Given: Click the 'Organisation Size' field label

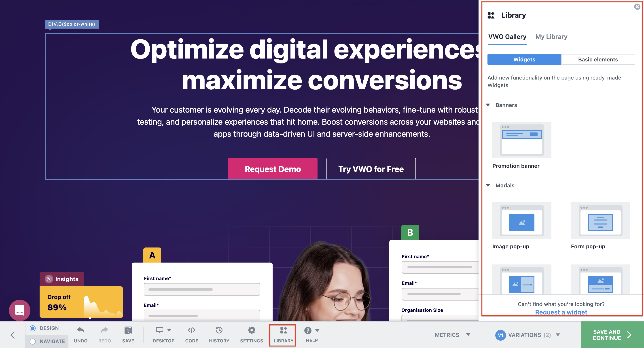Looking at the screenshot, I should [422, 310].
